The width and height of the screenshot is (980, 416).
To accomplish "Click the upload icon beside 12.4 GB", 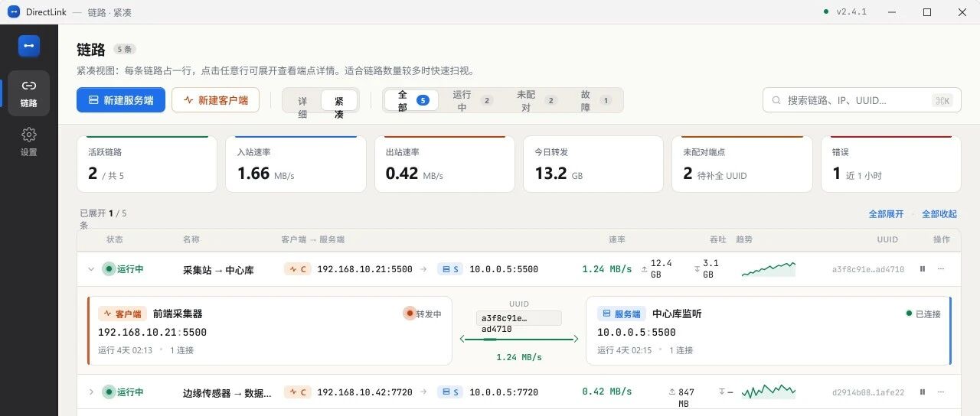I will point(644,269).
